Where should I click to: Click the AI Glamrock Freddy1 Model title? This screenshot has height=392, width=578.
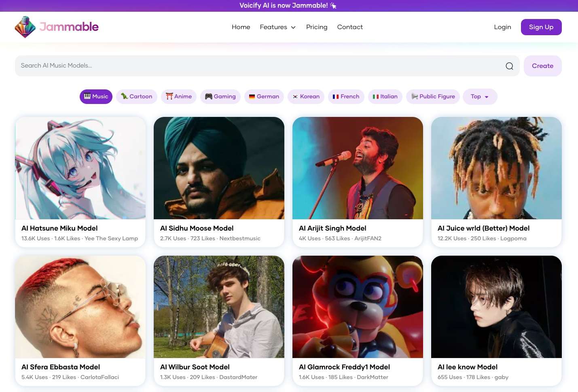point(344,367)
